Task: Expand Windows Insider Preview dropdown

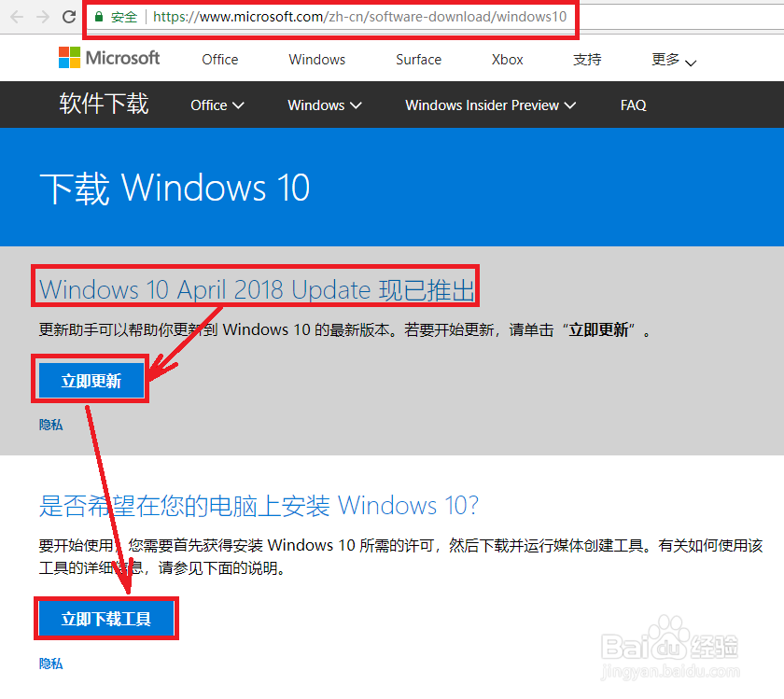Action: point(491,105)
